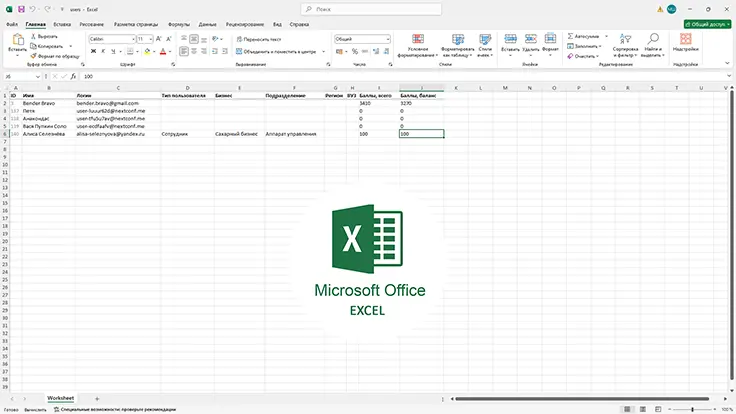Click the Копировать (Copy) button

click(x=47, y=46)
